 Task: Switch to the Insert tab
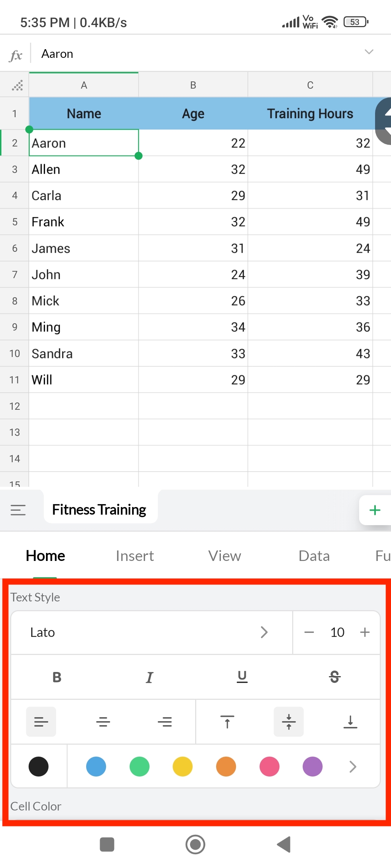[135, 556]
